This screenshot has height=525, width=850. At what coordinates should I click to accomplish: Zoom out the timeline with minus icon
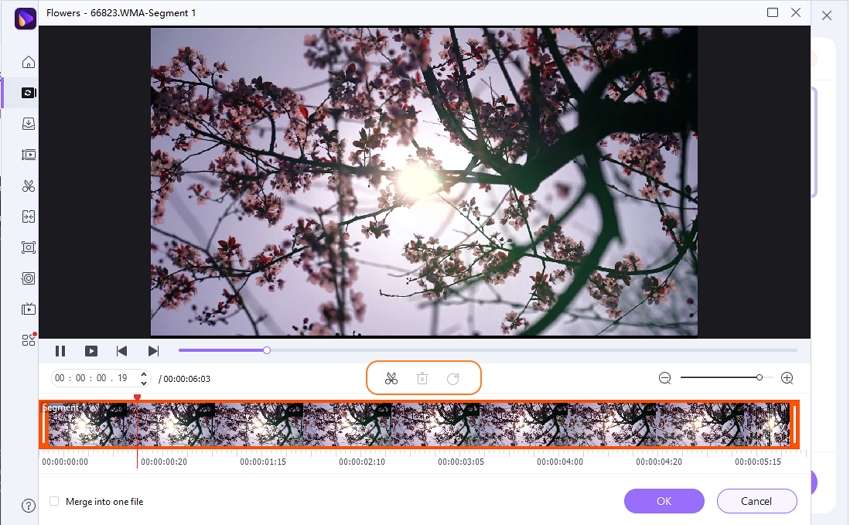point(665,378)
